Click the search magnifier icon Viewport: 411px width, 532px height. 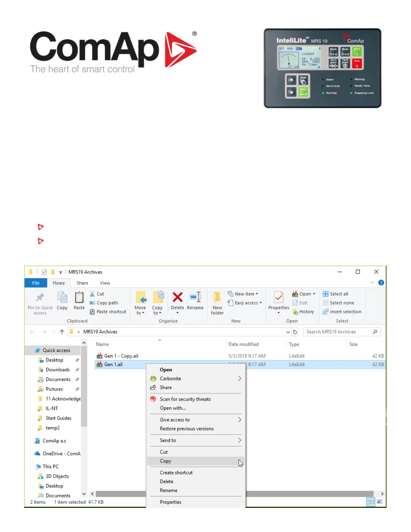[375, 332]
